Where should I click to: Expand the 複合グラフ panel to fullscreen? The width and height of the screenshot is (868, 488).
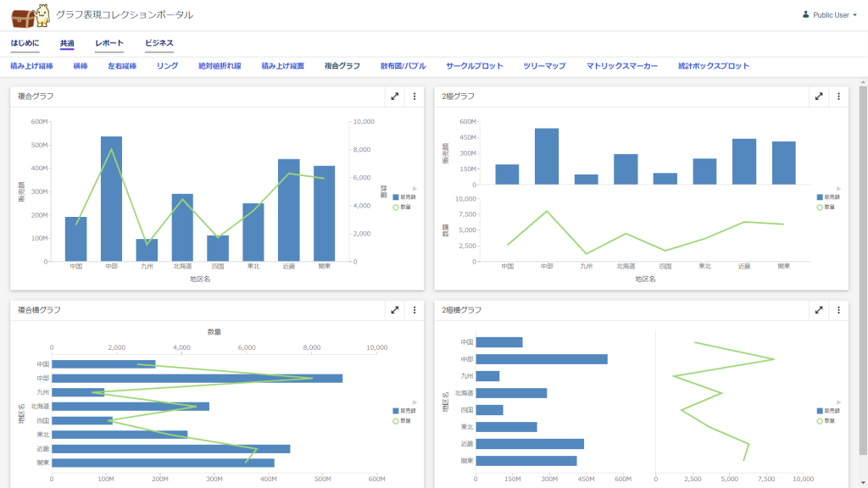point(395,97)
